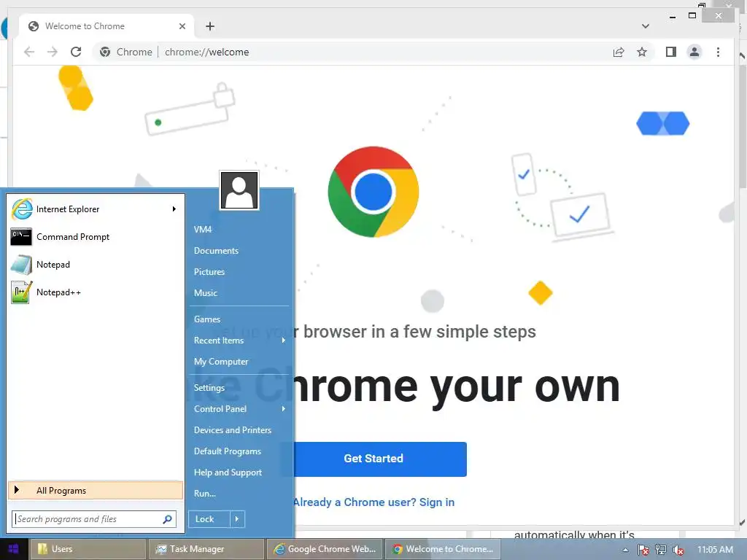Click Already a Chrome user? Sign in link
Image resolution: width=747 pixels, height=560 pixels.
point(373,502)
